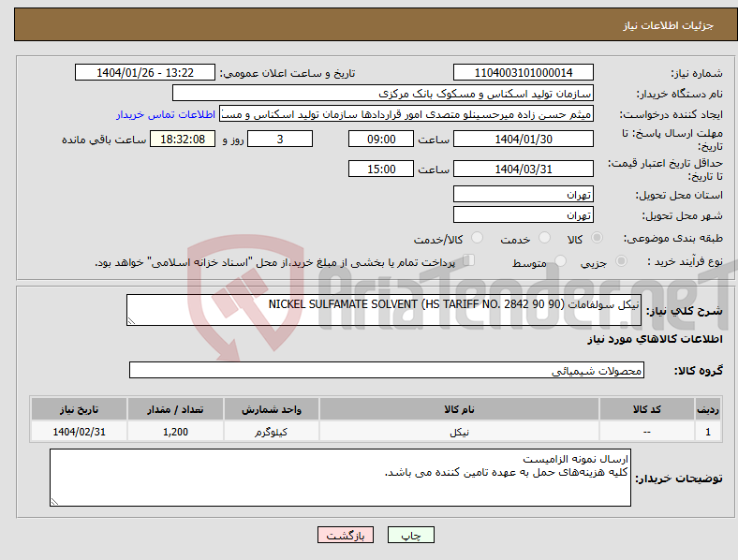Click the اطلاعات کالاهای مورد نیاز heading

click(x=655, y=339)
